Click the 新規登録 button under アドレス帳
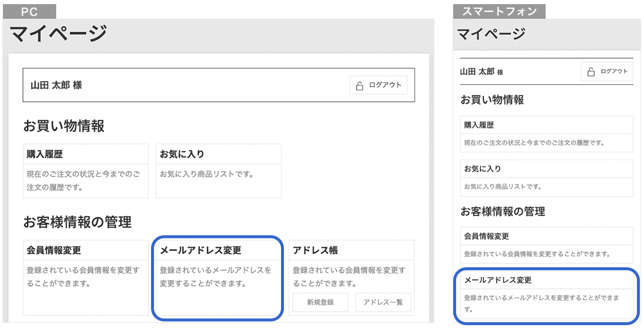Image resolution: width=644 pixels, height=334 pixels. coord(320,302)
